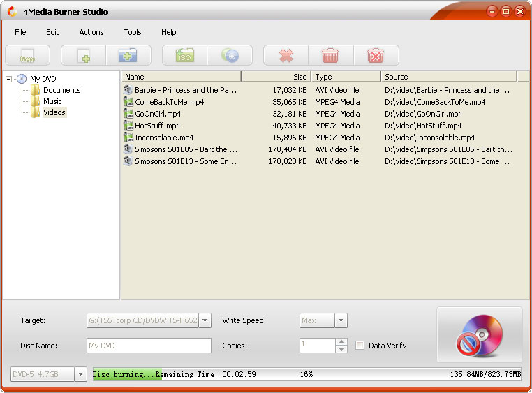Expand the DVD-5 4.7GB disc type dropdown
The image size is (532, 393).
(80, 375)
